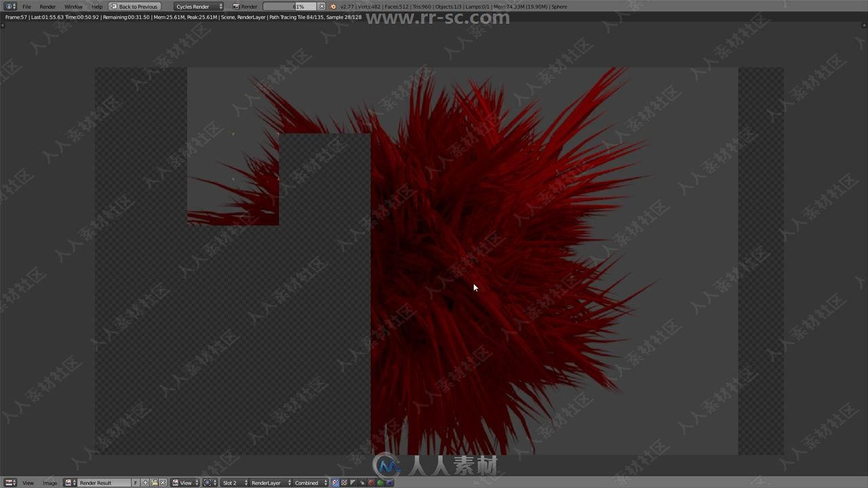Click the 'Time:00:50.92' render status text
868x488 pixels.
(x=82, y=17)
